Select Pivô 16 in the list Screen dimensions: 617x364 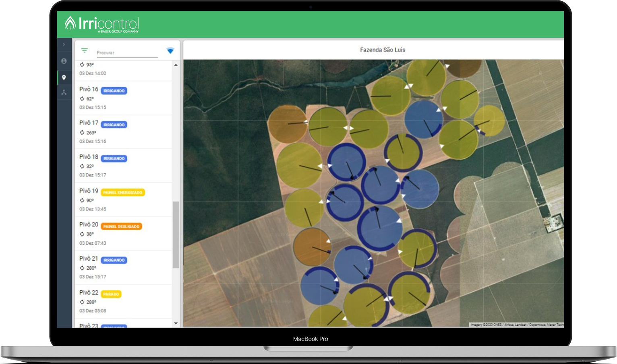tap(124, 98)
